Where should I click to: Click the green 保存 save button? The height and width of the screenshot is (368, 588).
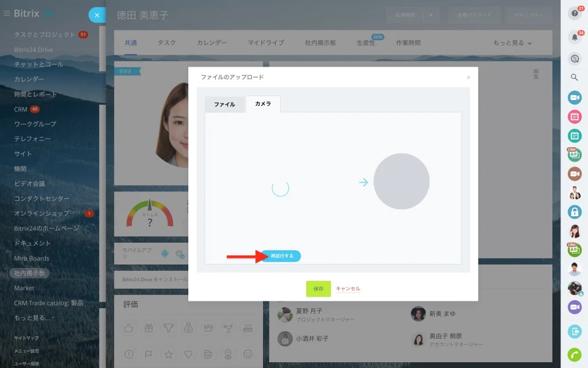(x=318, y=289)
